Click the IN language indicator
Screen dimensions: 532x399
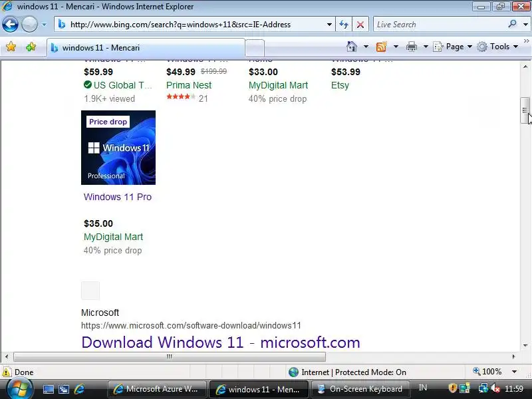(423, 388)
